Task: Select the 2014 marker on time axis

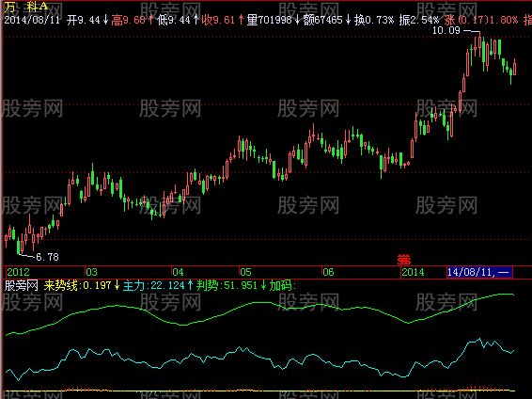Action: [413, 272]
